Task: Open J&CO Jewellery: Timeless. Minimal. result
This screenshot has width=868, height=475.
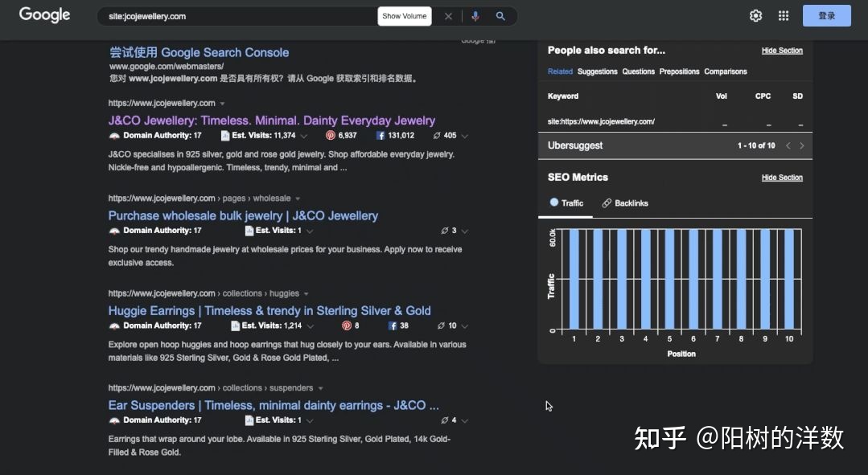Action: 272,121
